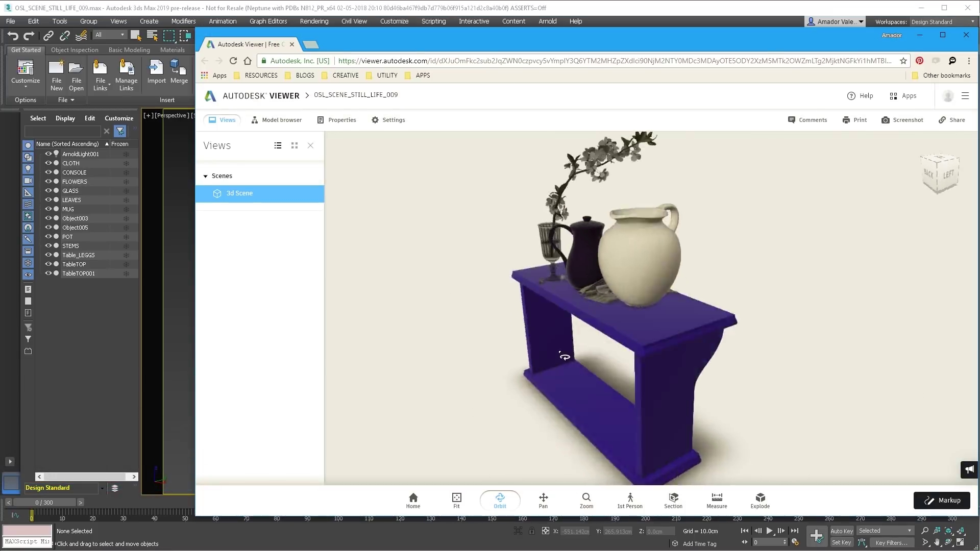Open the Rendering menu

pyautogui.click(x=314, y=21)
